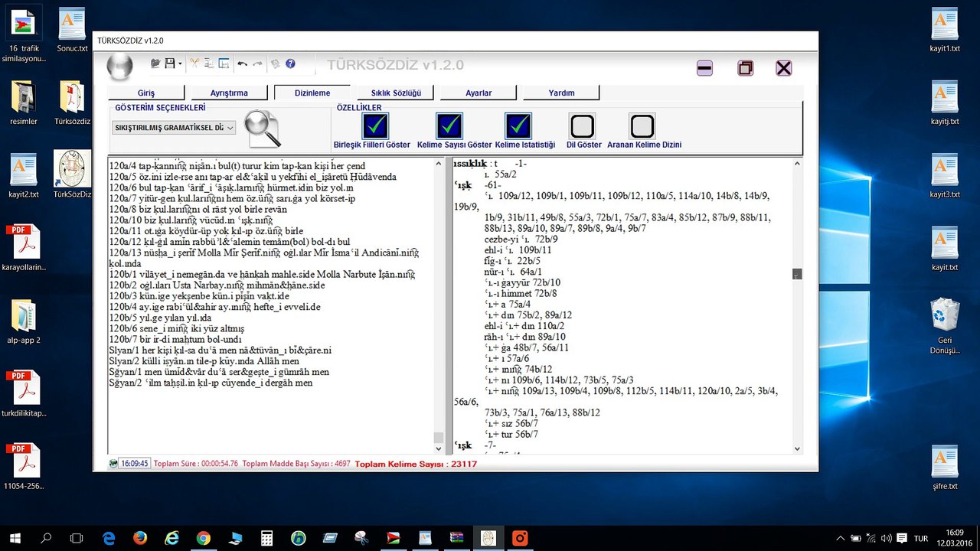This screenshot has height=551, width=980.
Task: Enable Aranan Kelime Dizini checkbox
Action: tap(642, 126)
